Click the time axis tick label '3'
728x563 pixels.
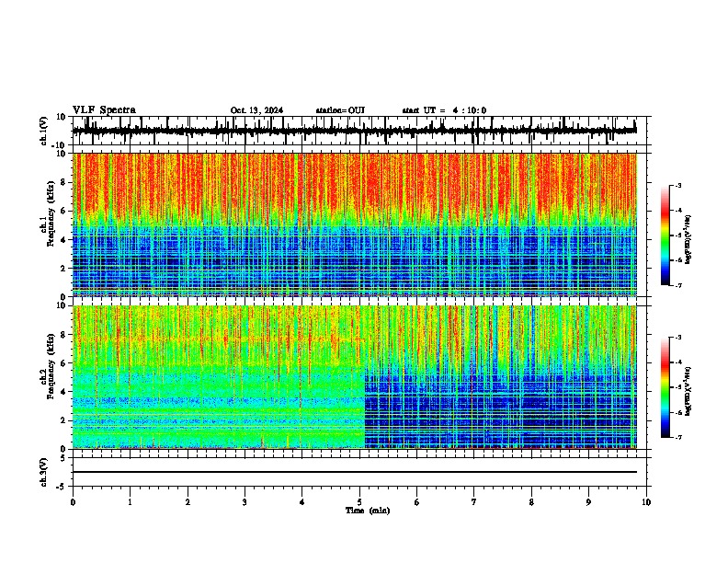click(245, 502)
